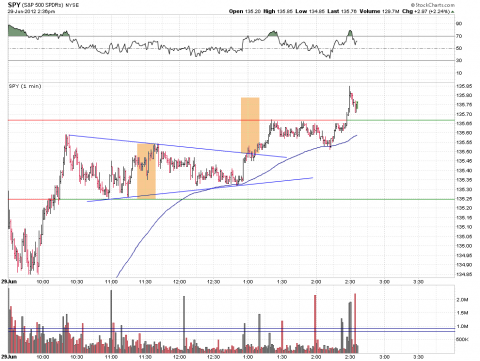Click 10:30 on the volume panel time axis
The width and height of the screenshot is (480, 361).
point(77,357)
